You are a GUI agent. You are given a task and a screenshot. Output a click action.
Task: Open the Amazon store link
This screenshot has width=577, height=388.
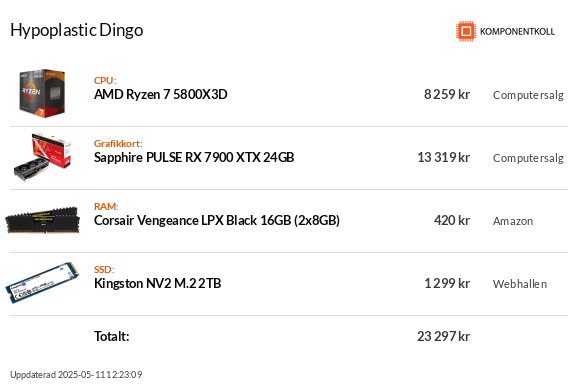(513, 221)
